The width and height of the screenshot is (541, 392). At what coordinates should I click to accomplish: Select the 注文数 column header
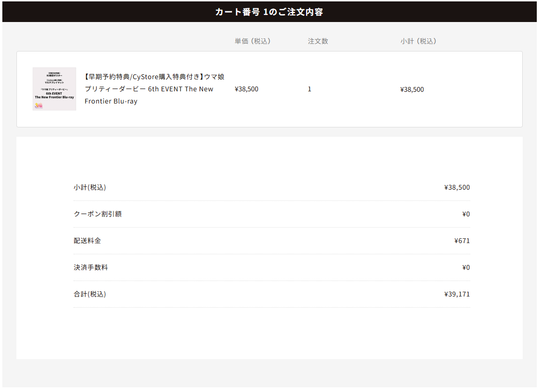(x=318, y=41)
